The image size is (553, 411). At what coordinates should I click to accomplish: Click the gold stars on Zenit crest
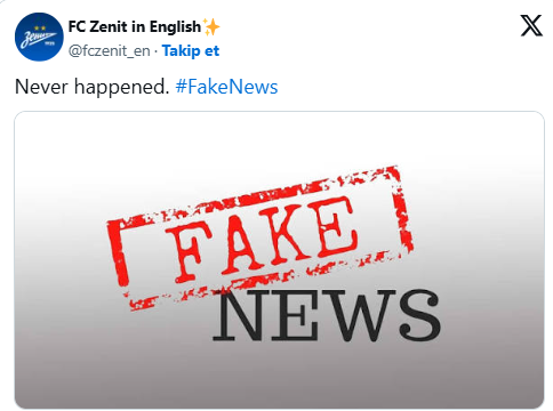40,28
